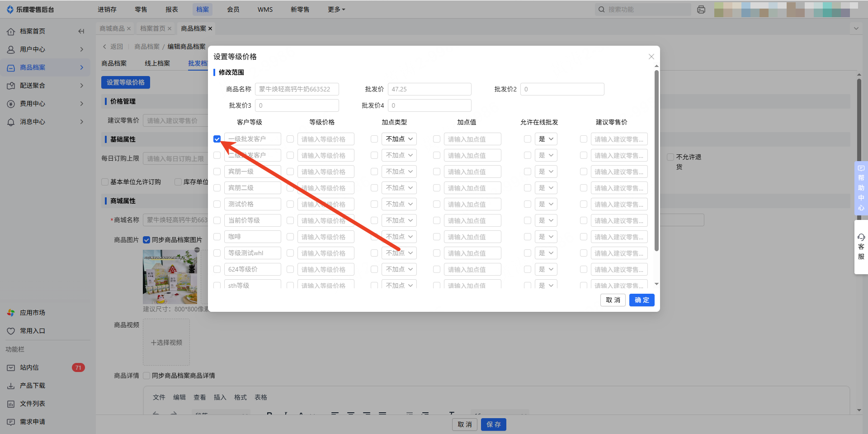
Task: Open 允许在线批发 dropdown for 一级批发客户 row
Action: (546, 139)
